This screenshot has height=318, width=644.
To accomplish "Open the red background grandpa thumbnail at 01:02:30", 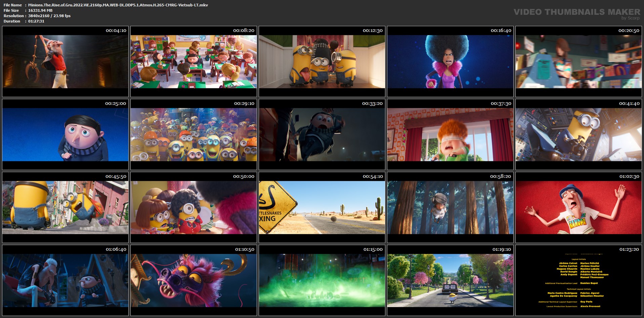I will [578, 207].
